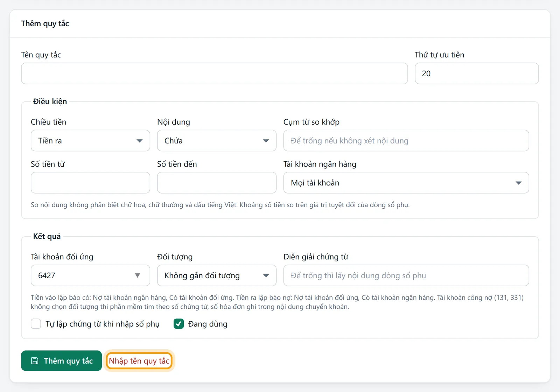Viewport: 560px width, 392px height.
Task: Click the Nhập tên quy tắc message
Action: (x=139, y=361)
